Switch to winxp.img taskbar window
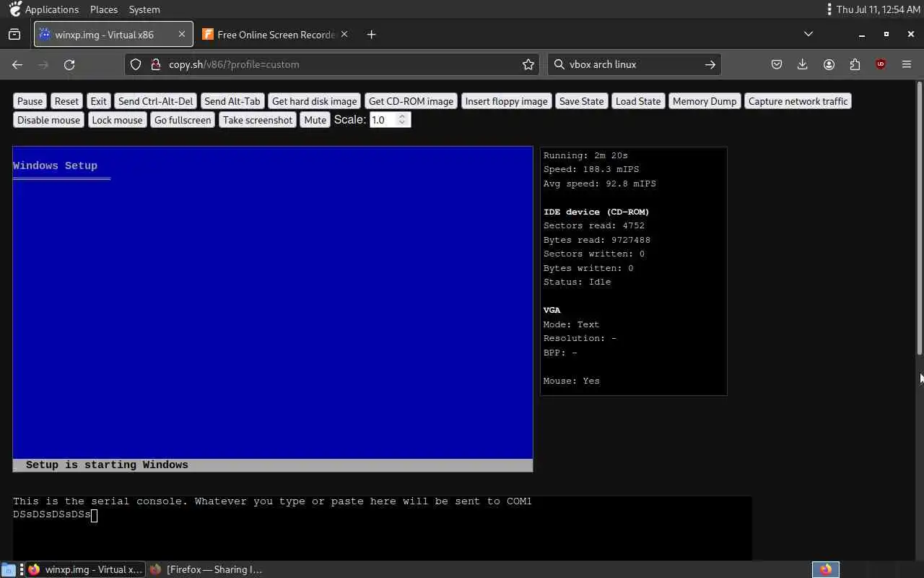The width and height of the screenshot is (924, 578). [x=85, y=569]
